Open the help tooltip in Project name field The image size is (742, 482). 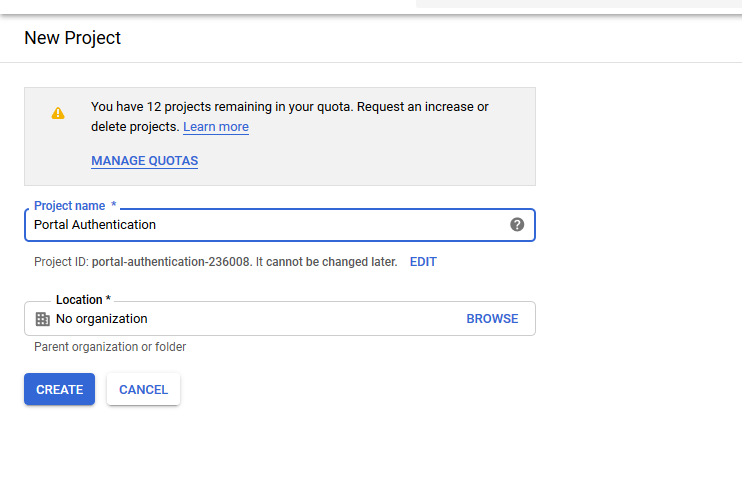pyautogui.click(x=517, y=225)
